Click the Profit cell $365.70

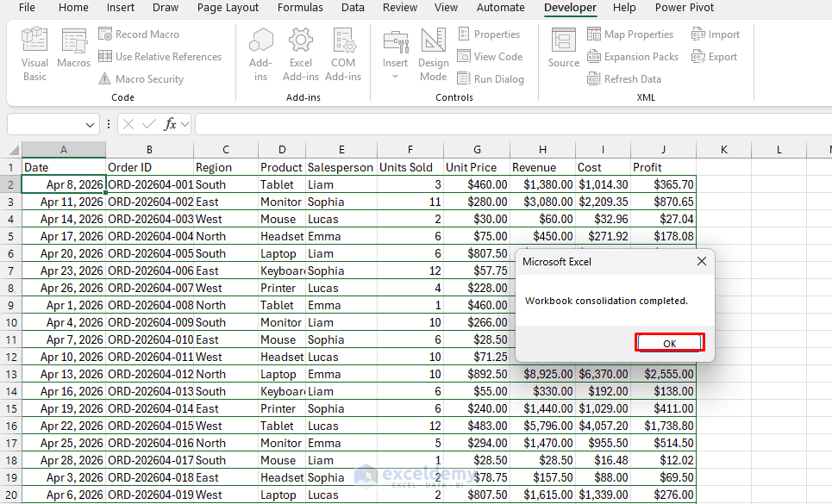[663, 184]
